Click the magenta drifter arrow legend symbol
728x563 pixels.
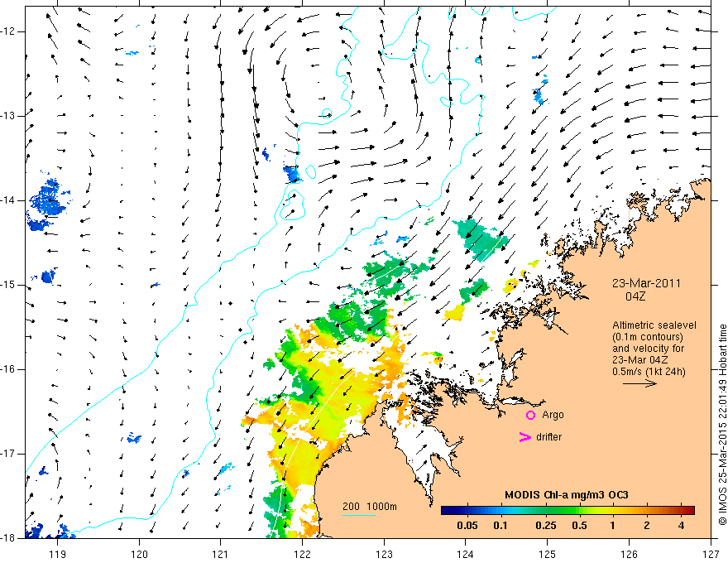[525, 437]
